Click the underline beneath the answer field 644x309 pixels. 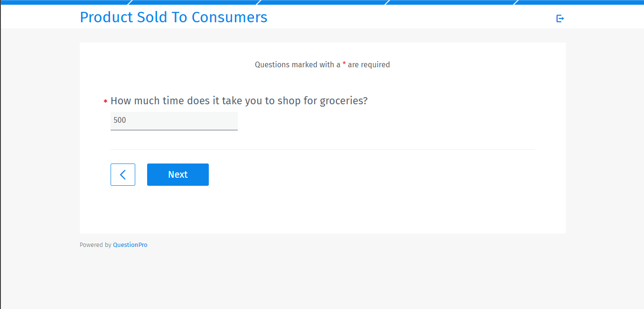click(174, 129)
